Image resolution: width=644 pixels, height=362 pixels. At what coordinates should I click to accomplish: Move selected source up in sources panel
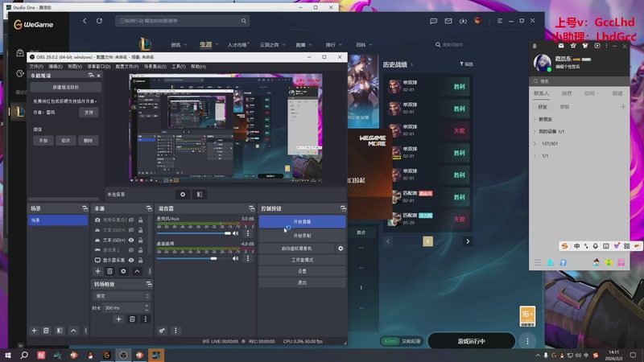(x=137, y=271)
